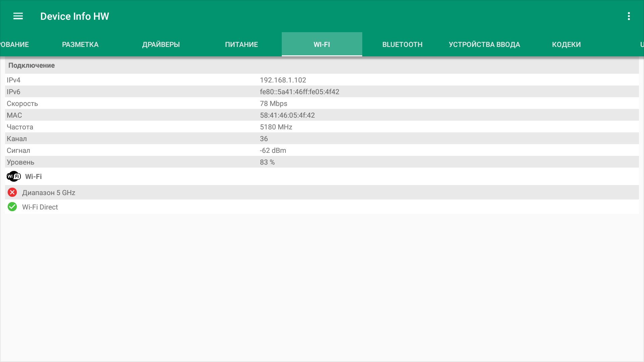Screen dimensions: 644x362
Task: Open the hamburger navigation menu
Action: [x=18, y=16]
